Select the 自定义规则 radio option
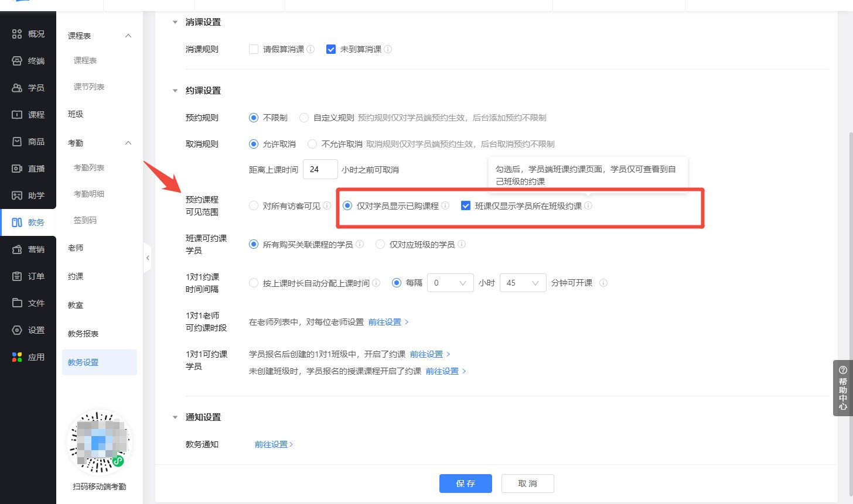853x504 pixels. [x=304, y=118]
